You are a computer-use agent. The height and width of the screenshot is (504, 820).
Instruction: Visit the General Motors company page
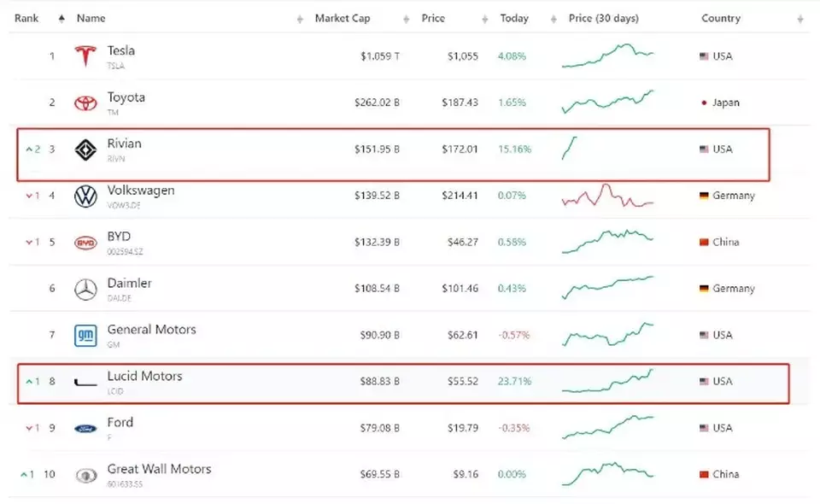[x=152, y=330]
